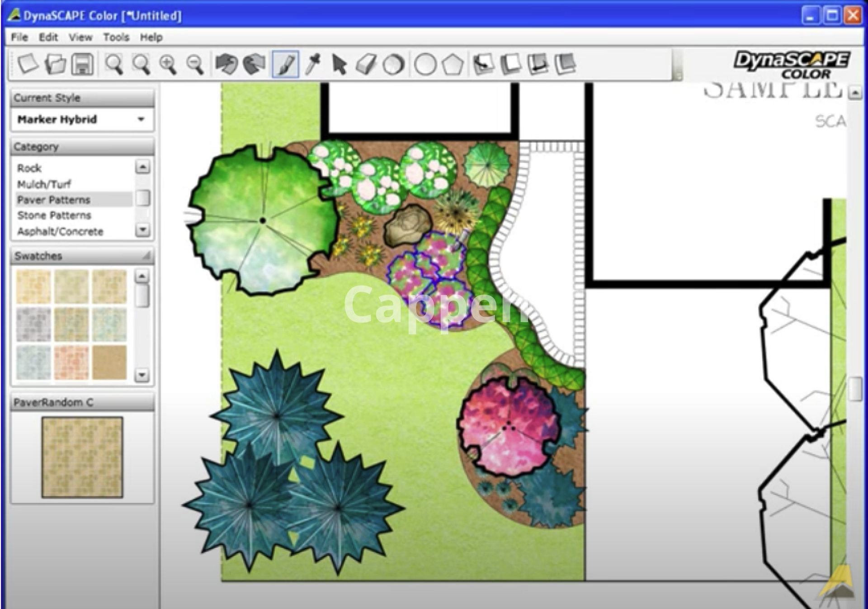The image size is (868, 609).
Task: Pick the solid tan paver swatch
Action: tap(109, 363)
